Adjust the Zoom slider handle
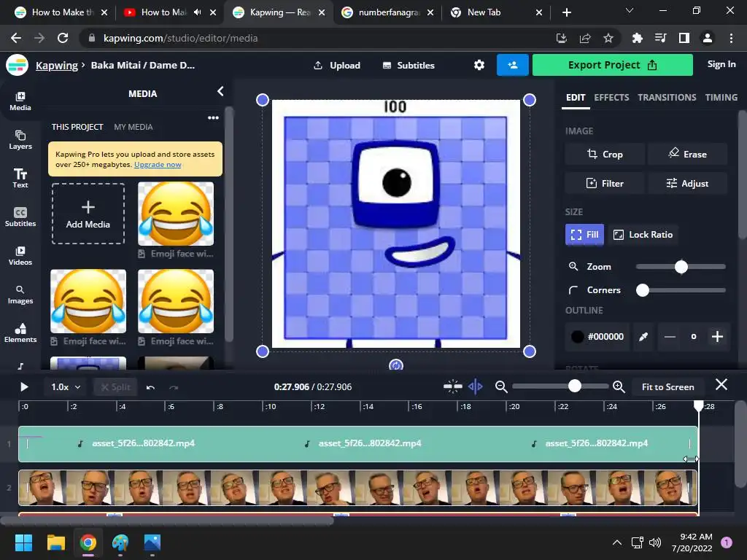Screen dimensions: 747x560 click(681, 267)
